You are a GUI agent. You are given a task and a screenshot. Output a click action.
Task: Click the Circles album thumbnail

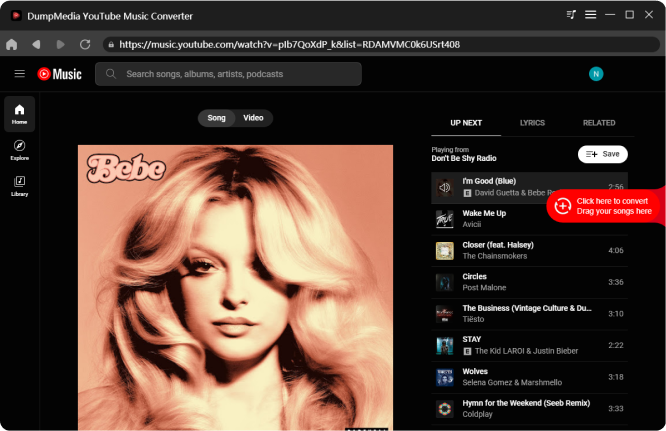coord(445,282)
